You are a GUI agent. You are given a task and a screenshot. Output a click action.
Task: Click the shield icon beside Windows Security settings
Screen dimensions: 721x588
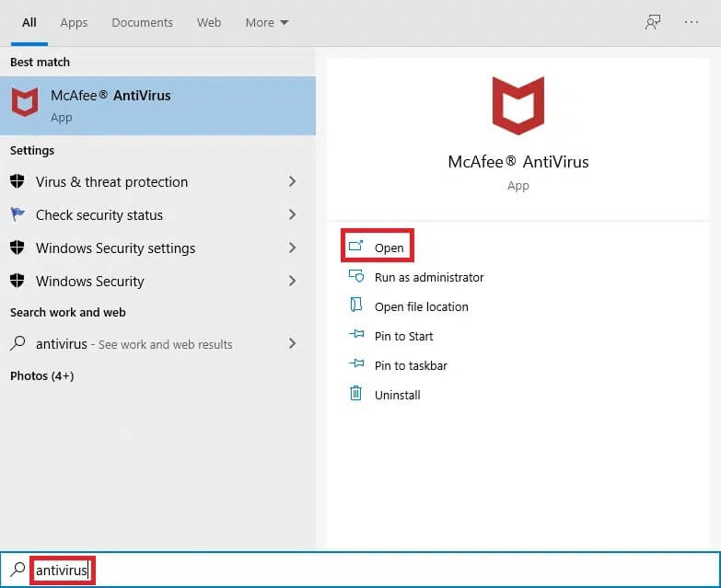point(17,248)
